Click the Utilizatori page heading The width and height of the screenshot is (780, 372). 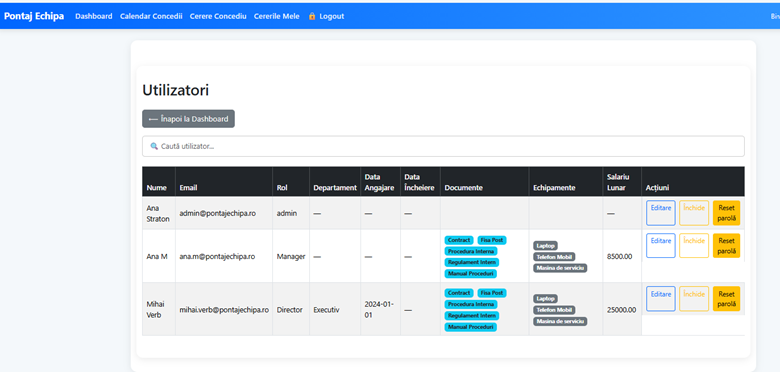coord(176,90)
